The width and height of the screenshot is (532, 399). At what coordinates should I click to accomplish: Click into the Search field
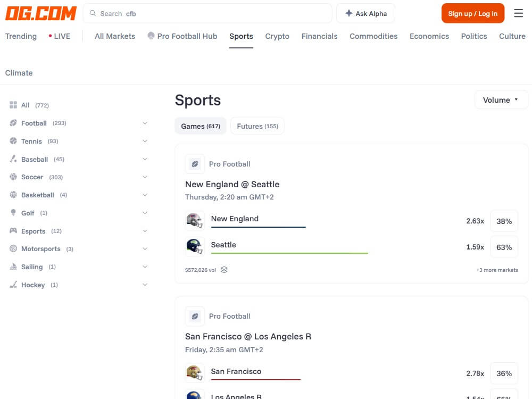click(x=207, y=13)
